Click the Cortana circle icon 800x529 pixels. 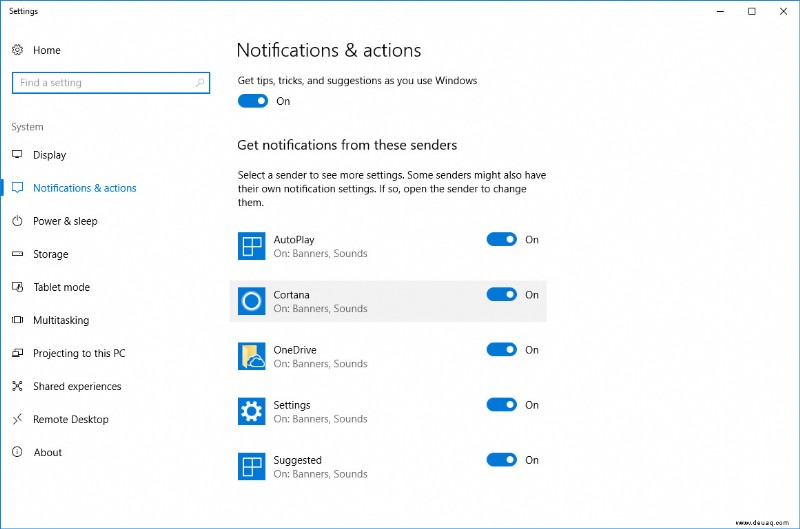(252, 301)
